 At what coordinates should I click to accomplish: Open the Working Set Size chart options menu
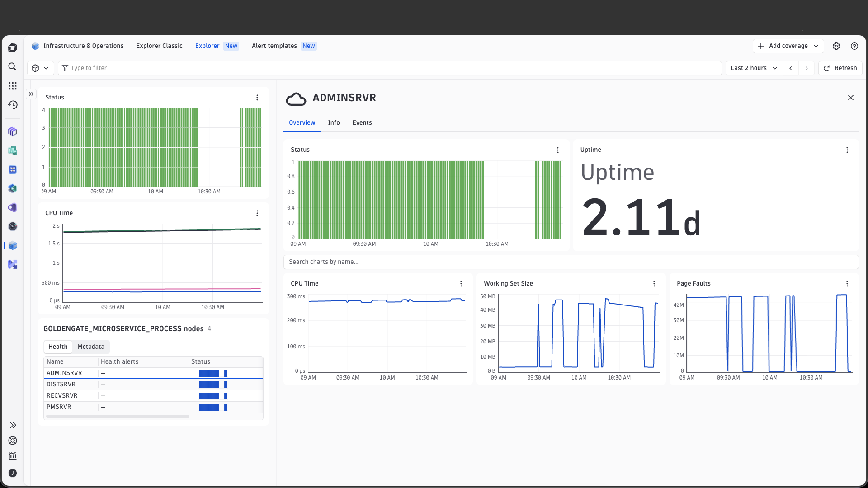pyautogui.click(x=654, y=284)
